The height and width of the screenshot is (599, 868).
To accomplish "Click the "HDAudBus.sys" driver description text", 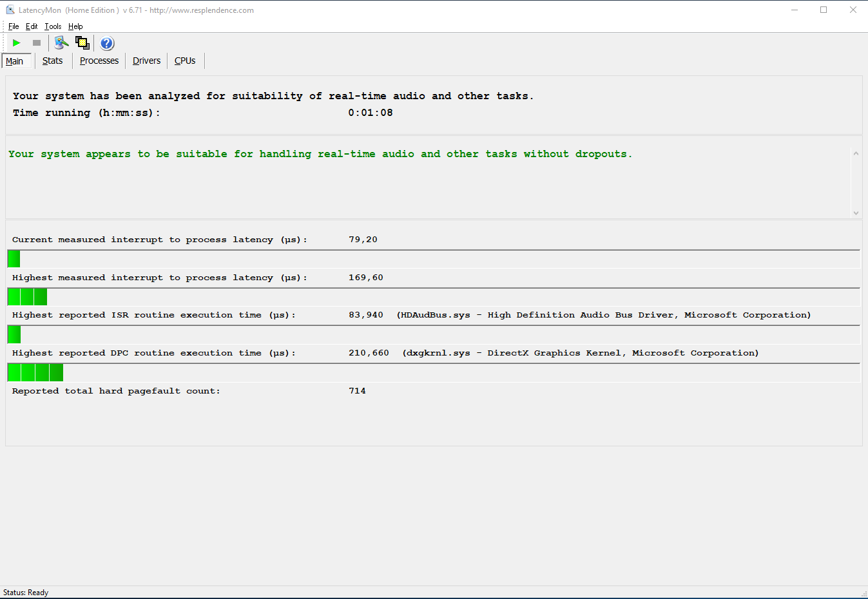I will coord(604,315).
